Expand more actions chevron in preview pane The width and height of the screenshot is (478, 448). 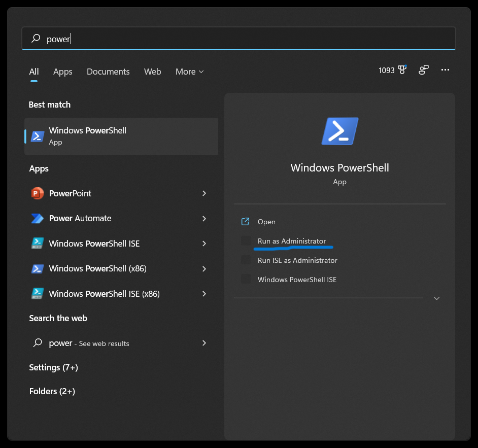[x=436, y=298]
